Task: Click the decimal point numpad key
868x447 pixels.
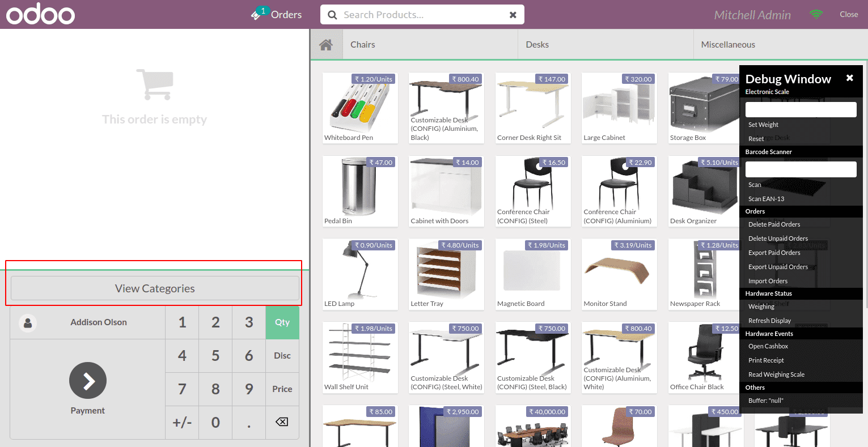Action: click(x=249, y=423)
